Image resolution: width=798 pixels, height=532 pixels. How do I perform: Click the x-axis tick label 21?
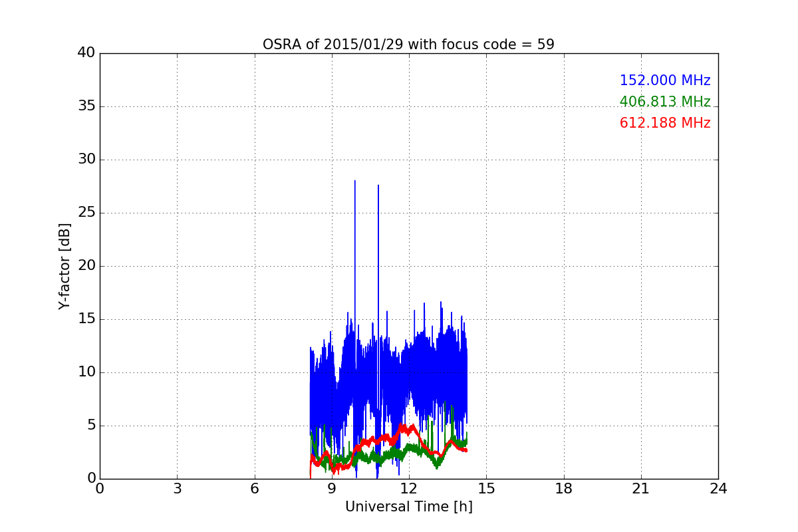(641, 489)
